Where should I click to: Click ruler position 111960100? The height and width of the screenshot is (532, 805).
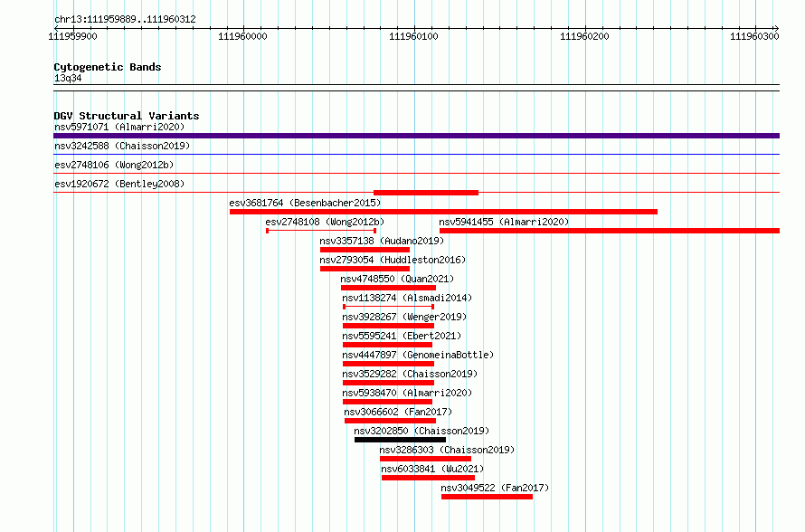[x=413, y=36]
